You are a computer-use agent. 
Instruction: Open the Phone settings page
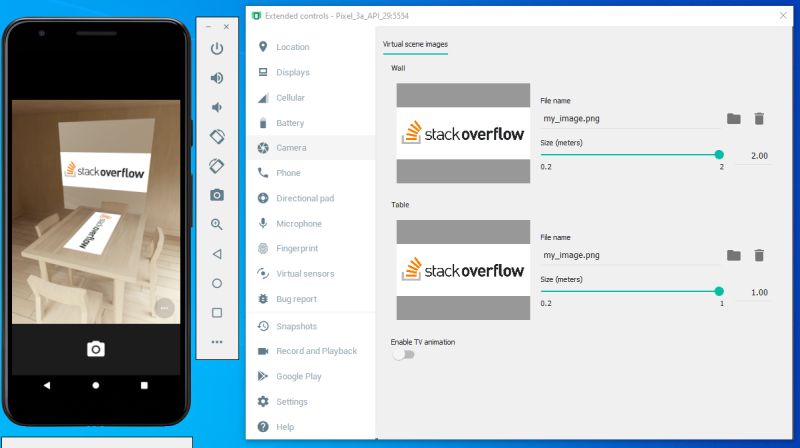(x=310, y=173)
